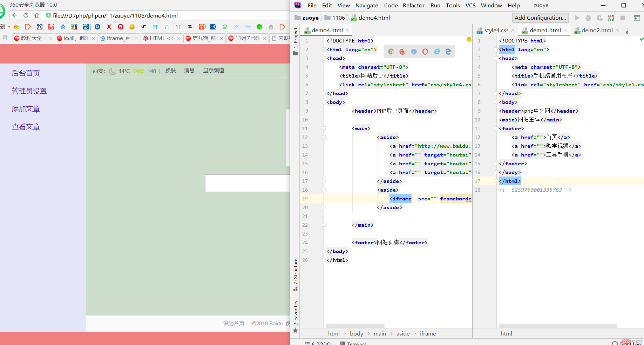Click Start Listening for PHP Debug Connections icon
Screen dimensions: 644x345
[611, 18]
